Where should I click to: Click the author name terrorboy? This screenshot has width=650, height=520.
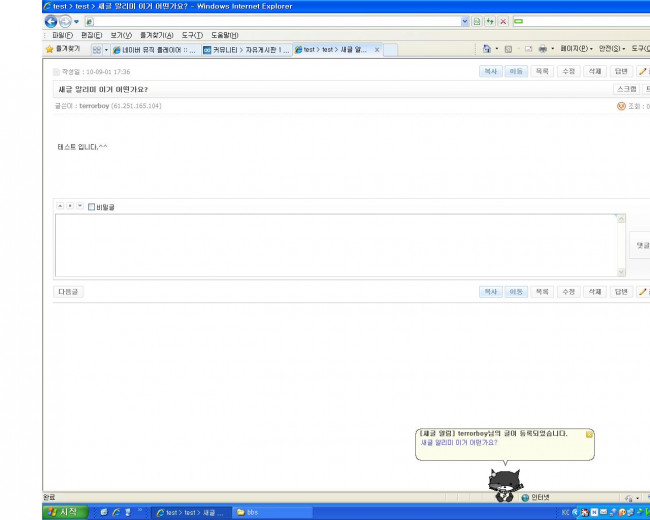pyautogui.click(x=94, y=106)
